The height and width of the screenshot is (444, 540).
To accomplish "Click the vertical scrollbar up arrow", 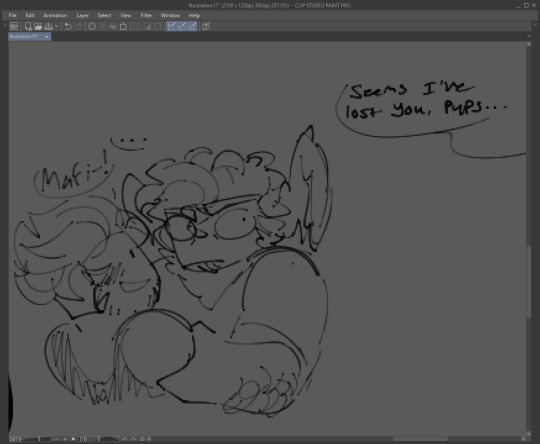I will coord(529,44).
